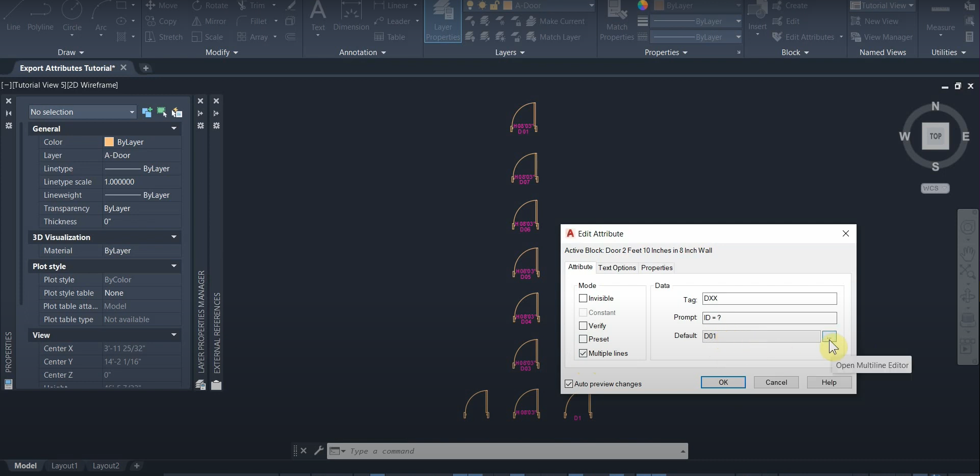Open the Multiline Editor button
980x476 pixels.
829,336
